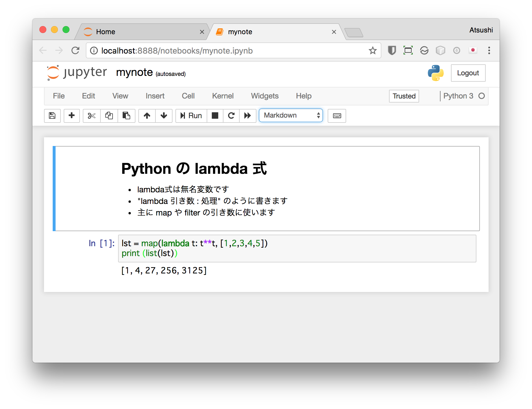Open the command palette keyboard icon
This screenshot has width=532, height=409.
tap(337, 116)
